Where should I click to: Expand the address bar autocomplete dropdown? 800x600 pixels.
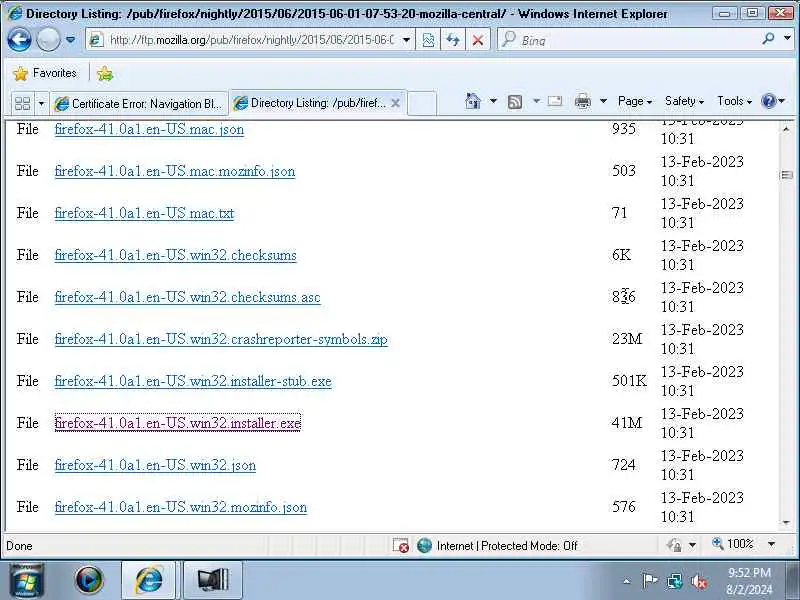pos(407,40)
